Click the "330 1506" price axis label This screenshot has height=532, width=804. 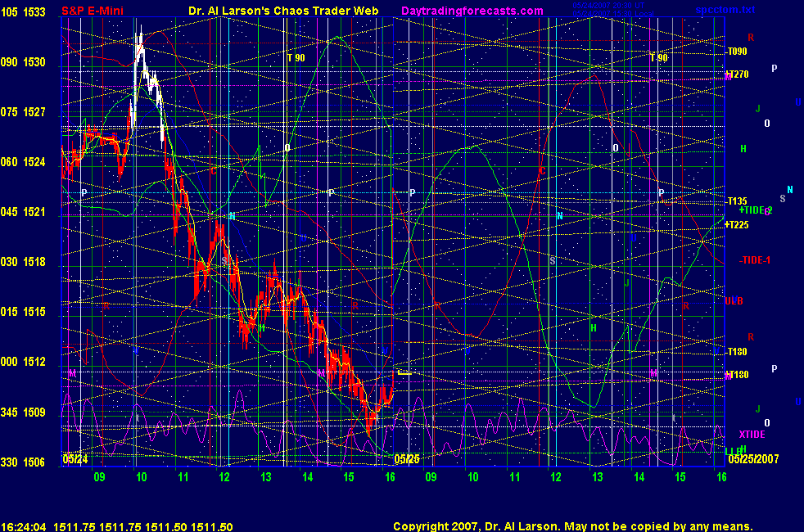coord(23,462)
